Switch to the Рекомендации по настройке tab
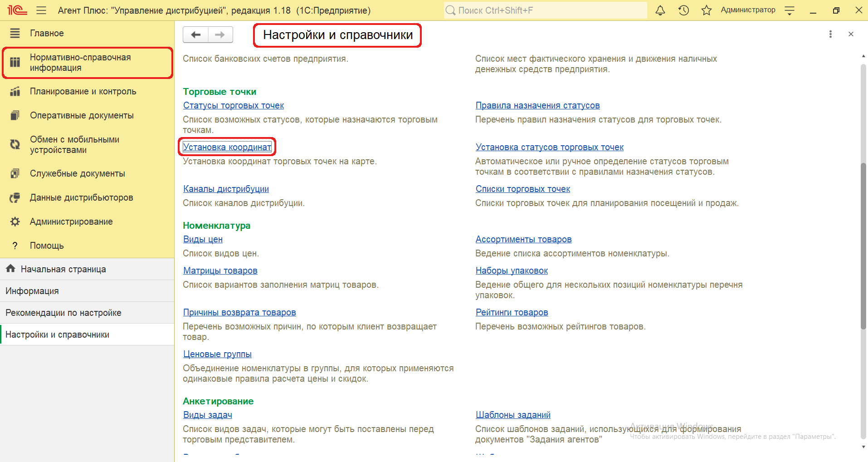The image size is (868, 462). 63,313
